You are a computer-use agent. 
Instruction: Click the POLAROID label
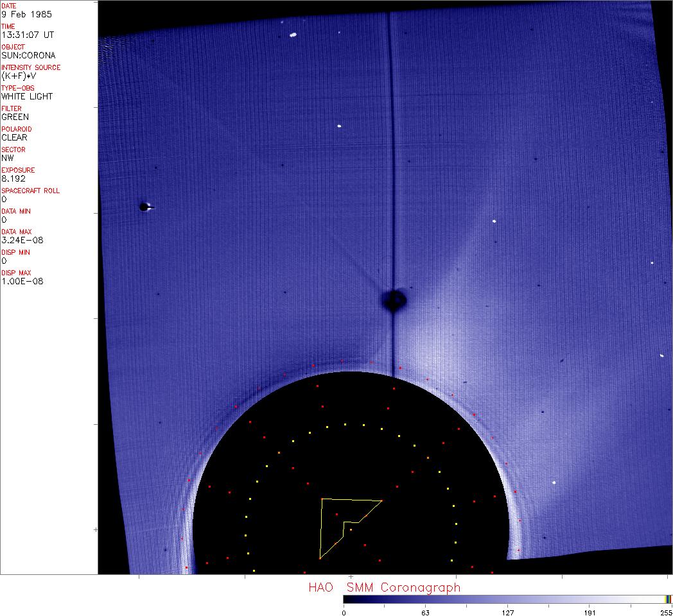pyautogui.click(x=16, y=130)
